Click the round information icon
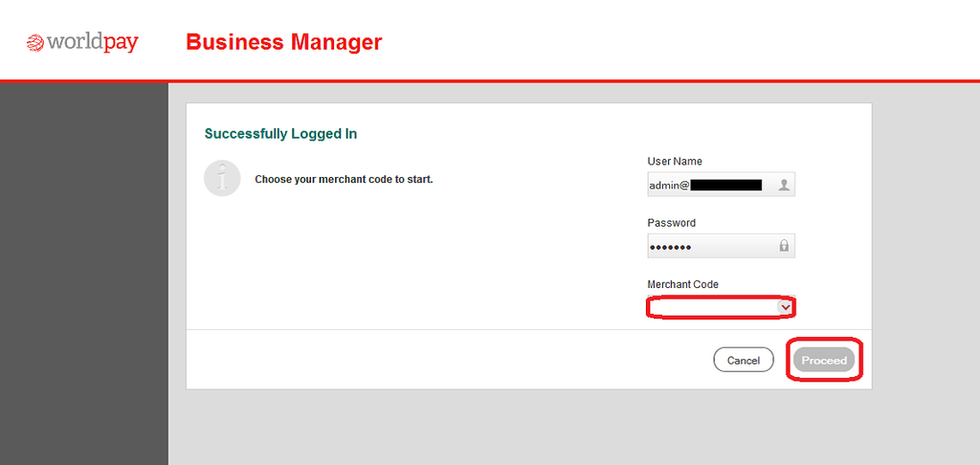The height and width of the screenshot is (465, 980). coord(222,179)
